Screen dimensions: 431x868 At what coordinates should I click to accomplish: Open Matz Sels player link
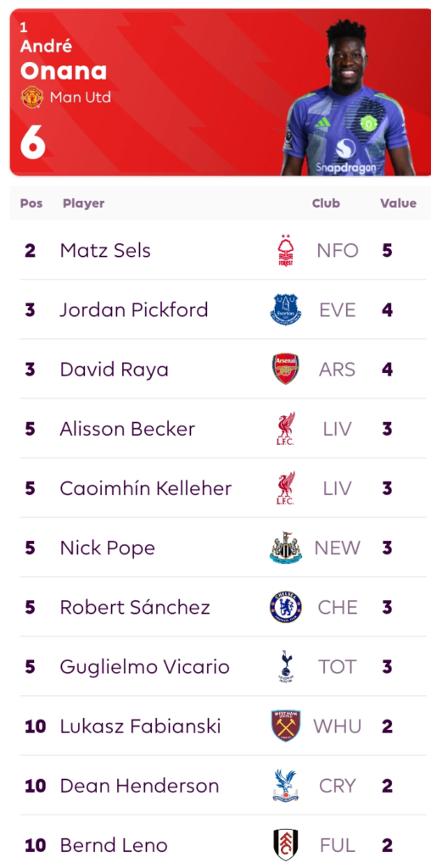pyautogui.click(x=105, y=250)
